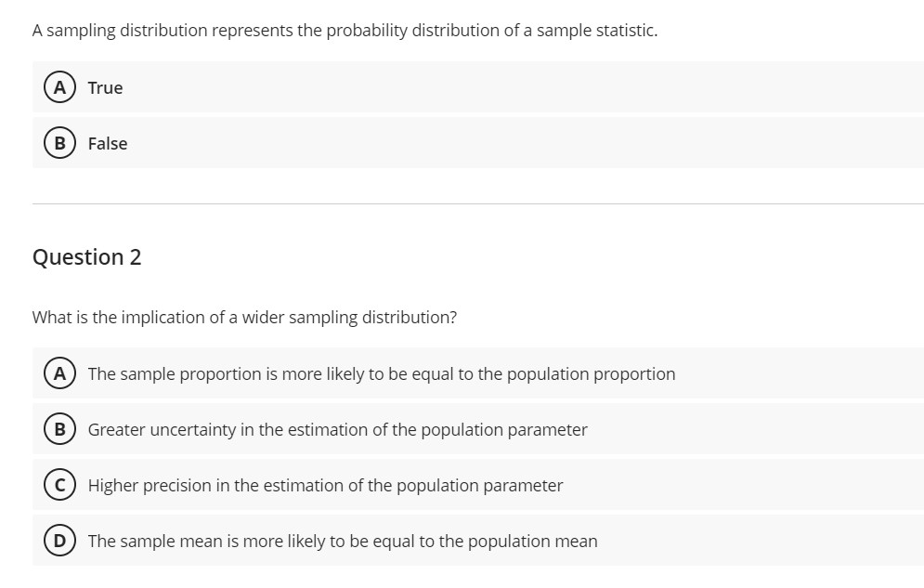Screen dimensions: 924x588
Task: Click the row for option C
Action: point(464,485)
